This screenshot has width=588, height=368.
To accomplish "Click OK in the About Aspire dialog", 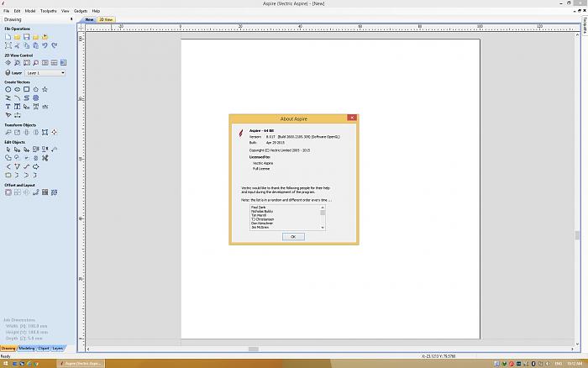I will click(x=293, y=237).
